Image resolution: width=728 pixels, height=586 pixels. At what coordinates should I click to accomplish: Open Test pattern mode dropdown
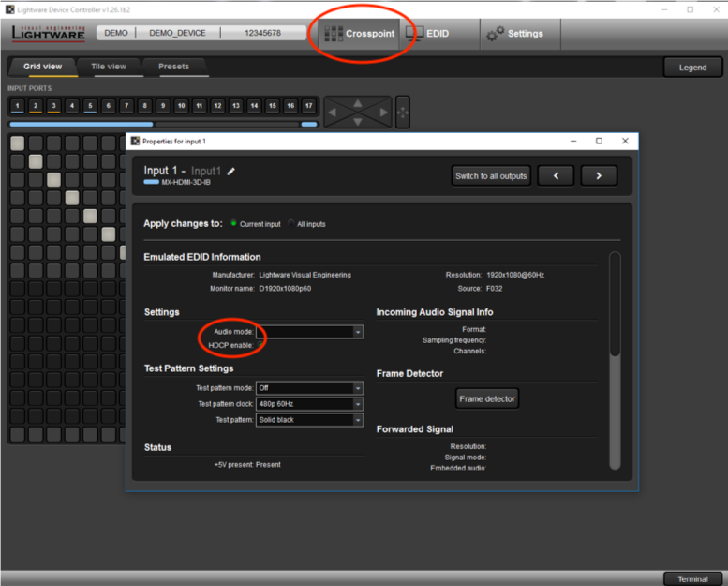(310, 388)
